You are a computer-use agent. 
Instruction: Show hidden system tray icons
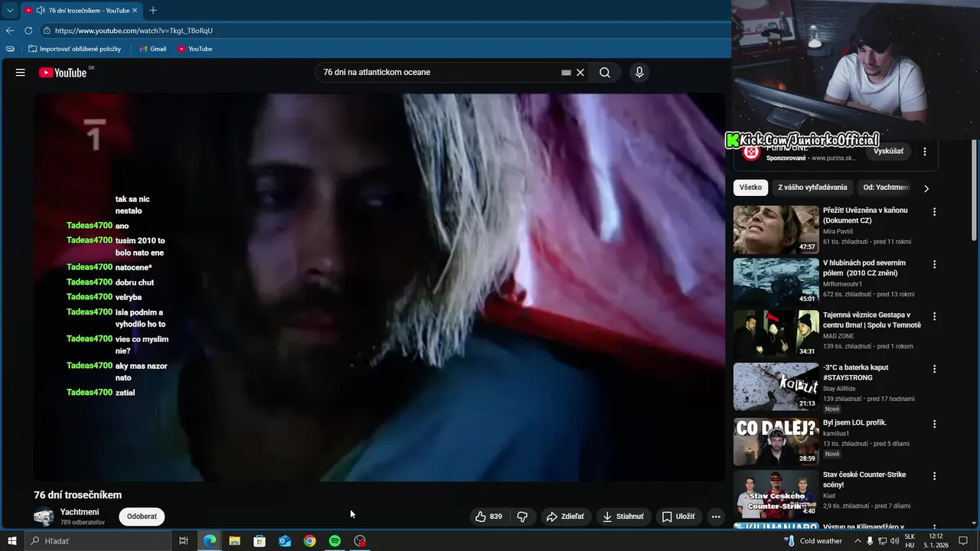click(857, 541)
